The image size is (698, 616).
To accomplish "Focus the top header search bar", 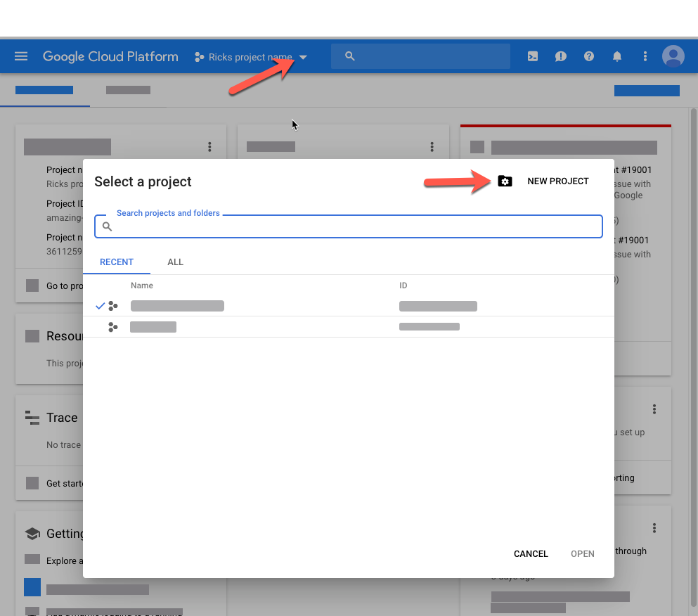I will 420,56.
